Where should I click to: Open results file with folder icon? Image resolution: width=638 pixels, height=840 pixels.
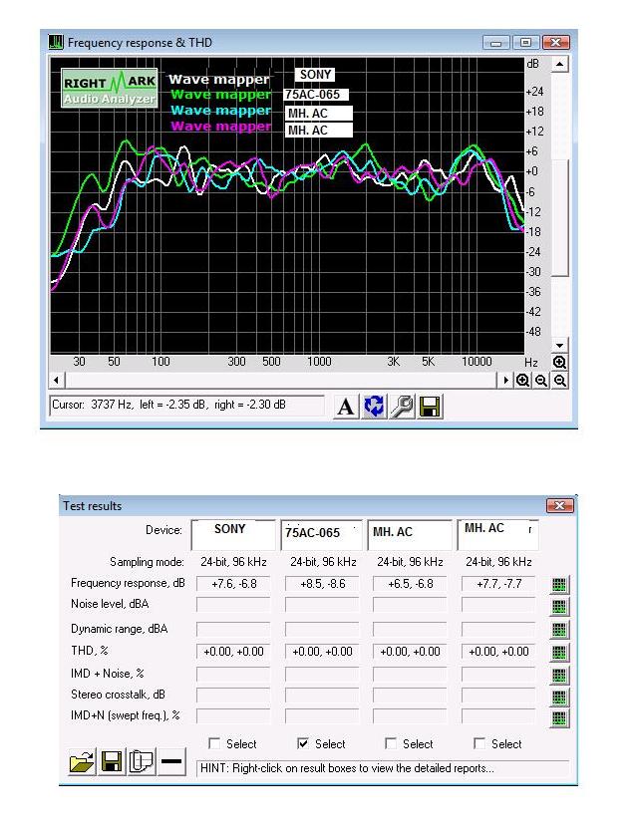click(82, 762)
